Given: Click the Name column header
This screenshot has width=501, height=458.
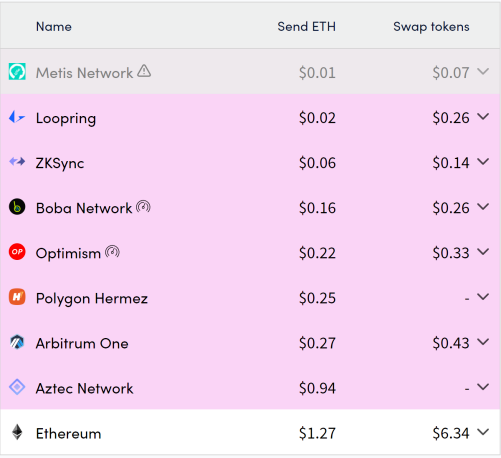Looking at the screenshot, I should coord(54,27).
